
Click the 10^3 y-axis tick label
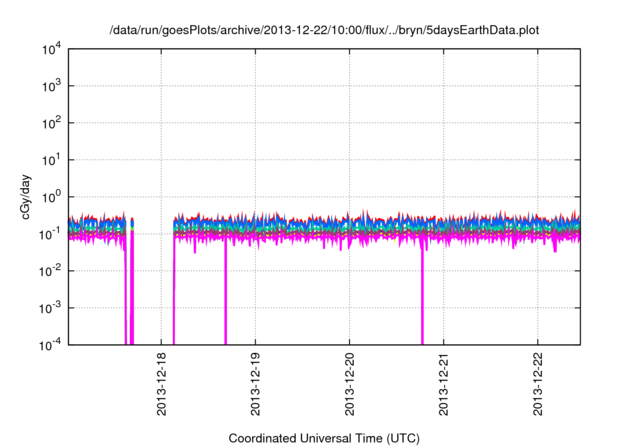click(52, 86)
